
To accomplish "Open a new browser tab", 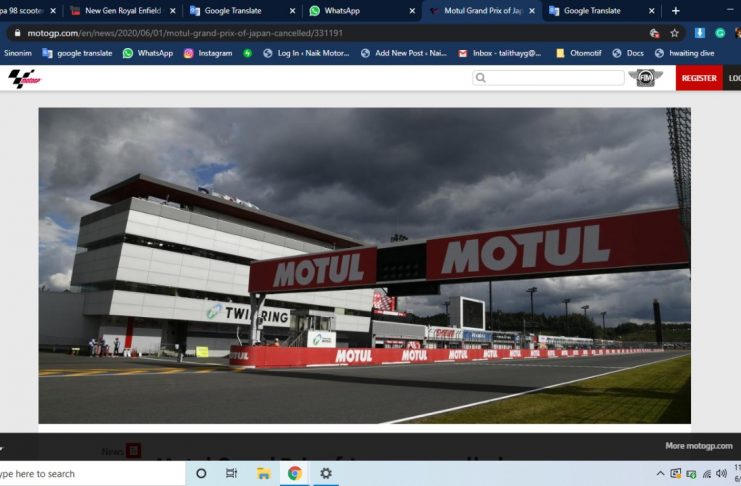I will pos(676,11).
